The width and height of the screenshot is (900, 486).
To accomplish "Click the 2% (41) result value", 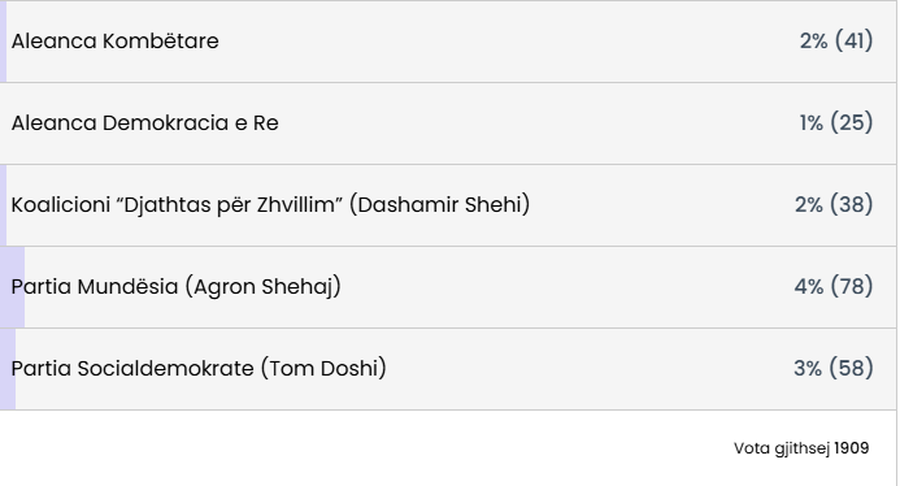I will pyautogui.click(x=836, y=41).
